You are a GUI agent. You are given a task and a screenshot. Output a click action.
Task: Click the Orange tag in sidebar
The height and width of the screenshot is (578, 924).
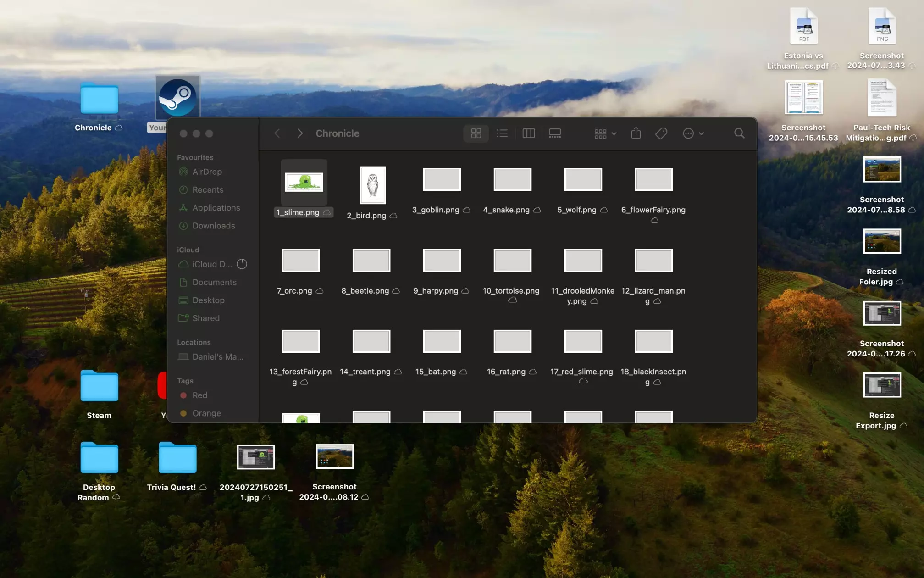(x=206, y=413)
